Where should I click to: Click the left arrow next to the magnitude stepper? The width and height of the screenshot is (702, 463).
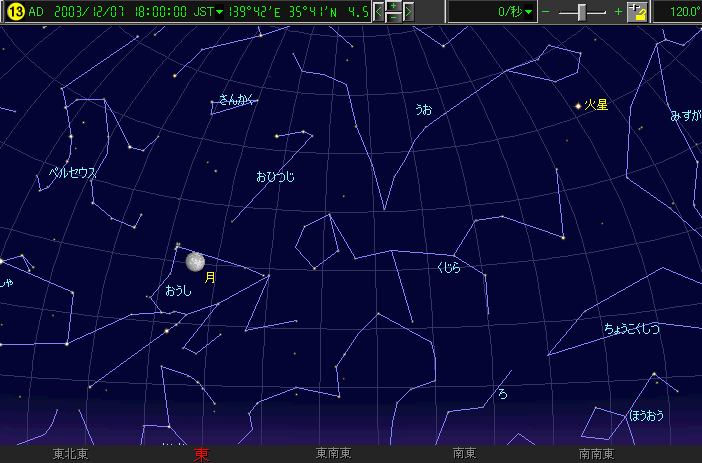[380, 12]
